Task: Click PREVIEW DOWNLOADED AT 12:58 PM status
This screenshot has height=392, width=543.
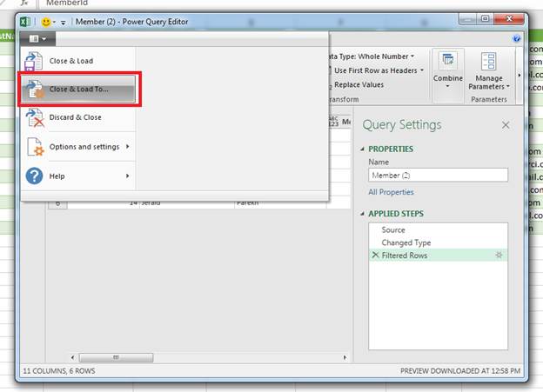Action: coord(460,371)
